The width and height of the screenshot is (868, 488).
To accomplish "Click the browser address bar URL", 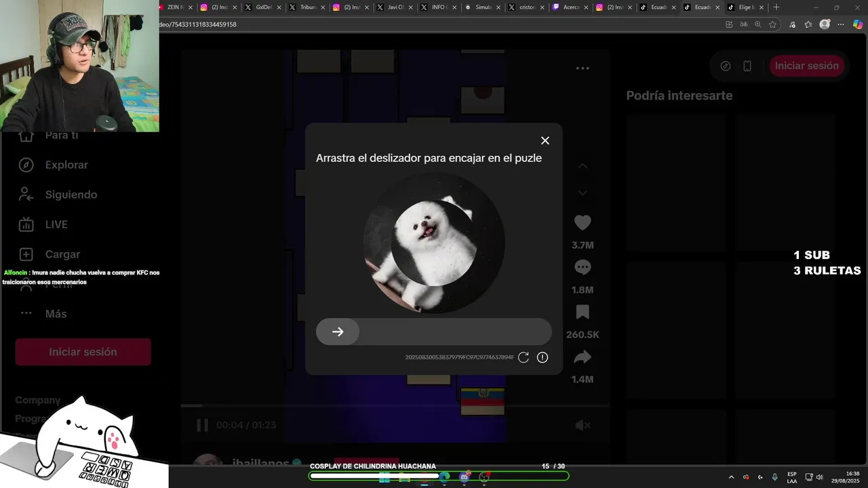I will click(198, 24).
